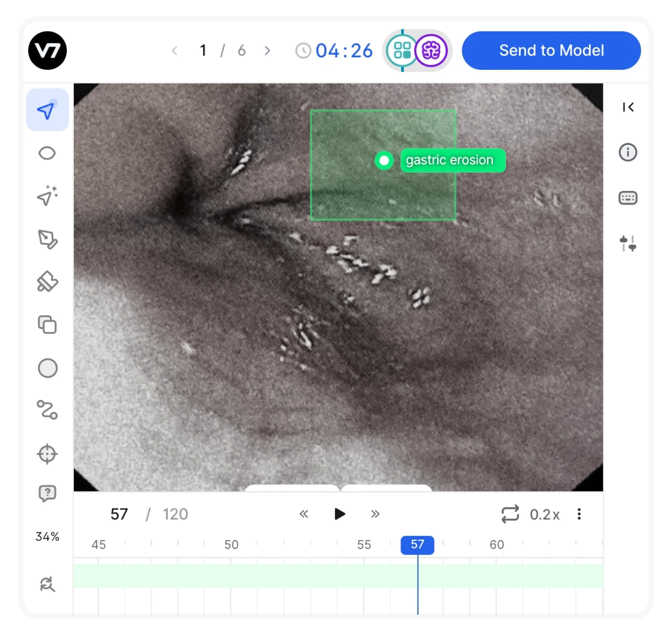The width and height of the screenshot is (672, 635).
Task: Select the auto-annotate sparkle tool
Action: (47, 196)
